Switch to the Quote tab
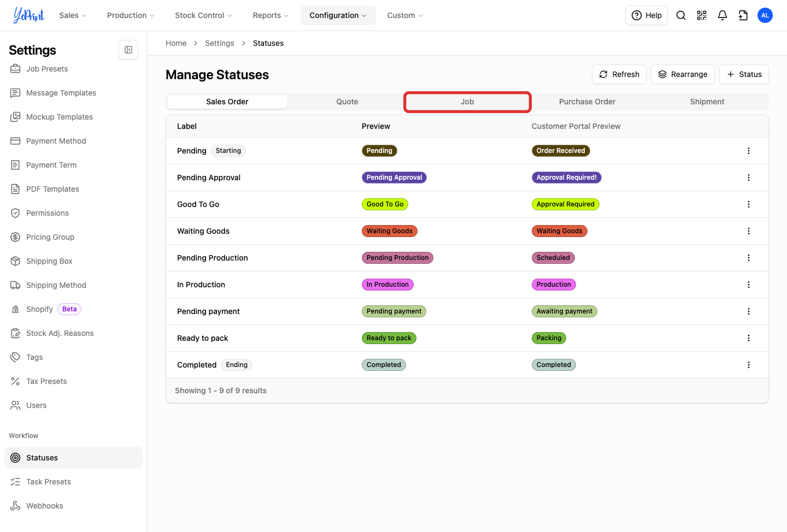This screenshot has height=532, width=787. click(347, 102)
